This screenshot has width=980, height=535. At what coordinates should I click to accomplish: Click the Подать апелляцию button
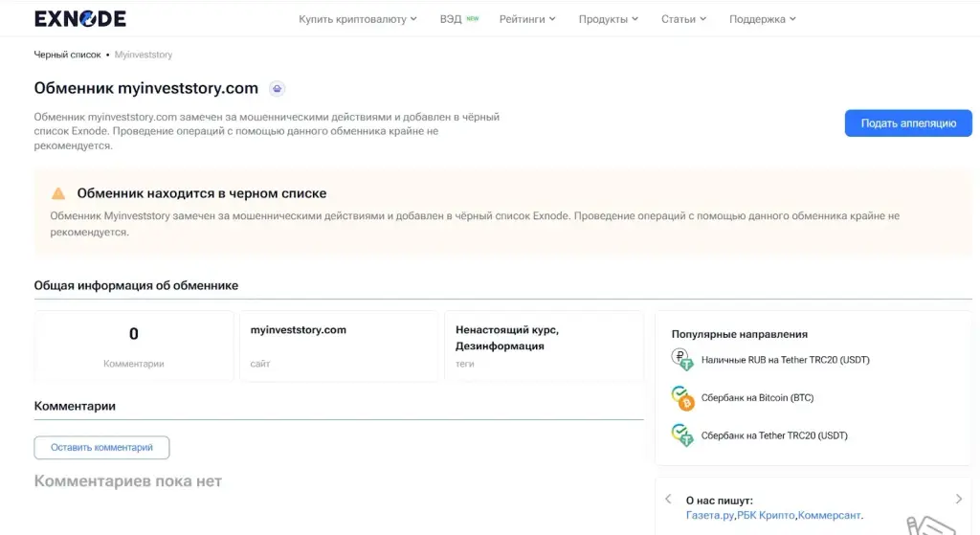pos(908,123)
